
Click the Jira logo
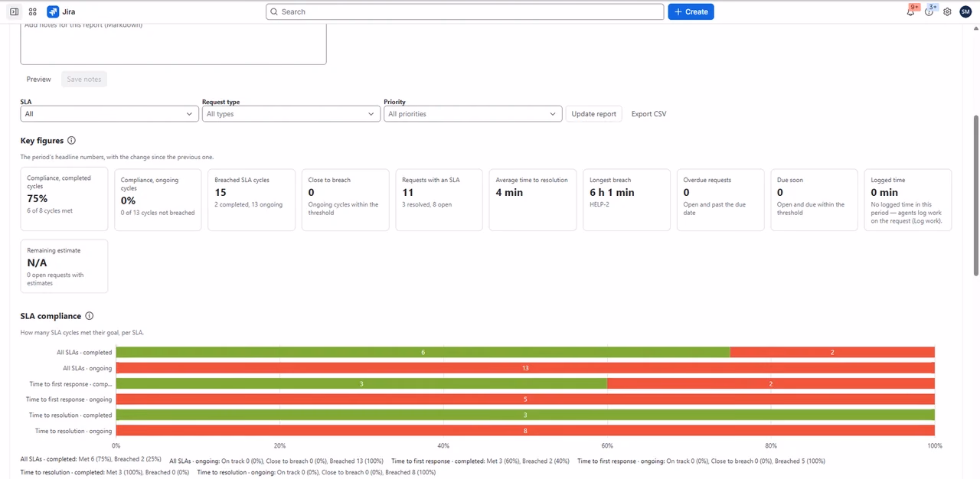point(61,11)
